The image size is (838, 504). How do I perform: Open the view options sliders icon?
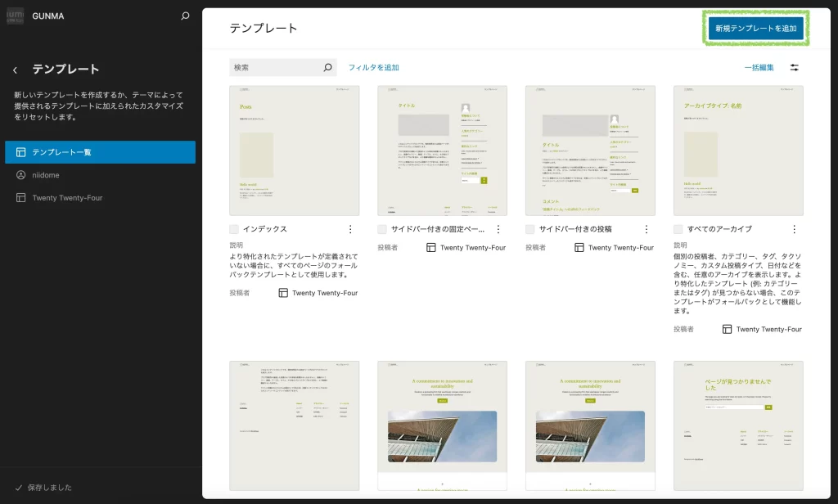794,68
